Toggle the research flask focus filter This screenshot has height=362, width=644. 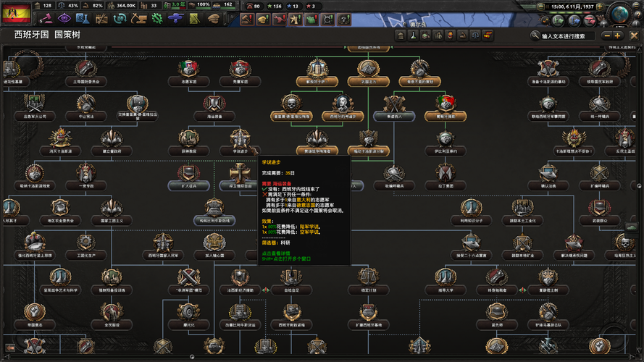tap(413, 35)
